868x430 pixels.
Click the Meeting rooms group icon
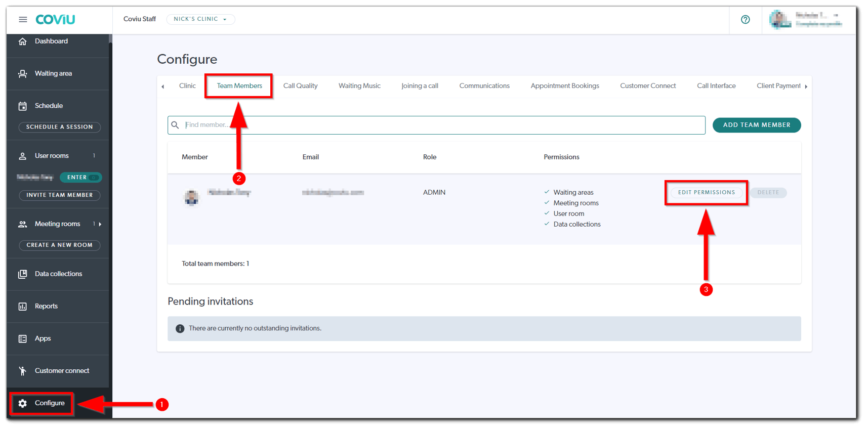[23, 224]
